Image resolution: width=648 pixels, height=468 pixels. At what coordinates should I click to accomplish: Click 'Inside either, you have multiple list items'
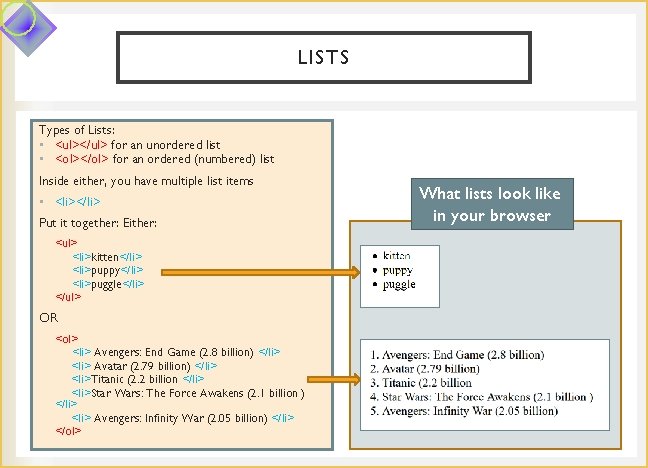point(146,181)
